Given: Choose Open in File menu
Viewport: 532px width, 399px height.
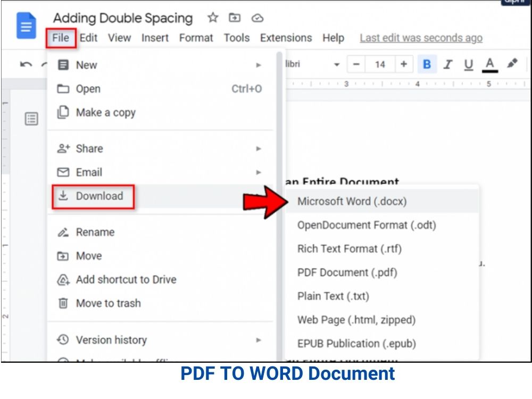Looking at the screenshot, I should tap(160, 89).
